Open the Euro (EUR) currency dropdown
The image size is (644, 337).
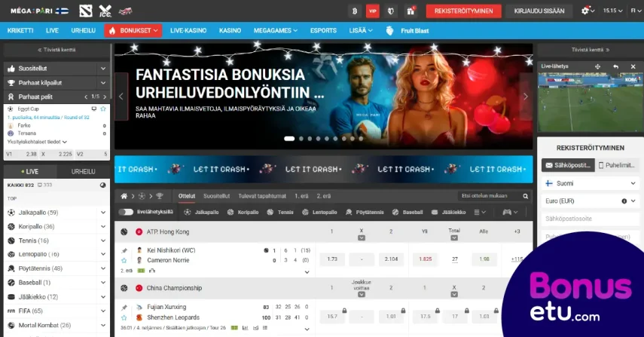coord(591,201)
